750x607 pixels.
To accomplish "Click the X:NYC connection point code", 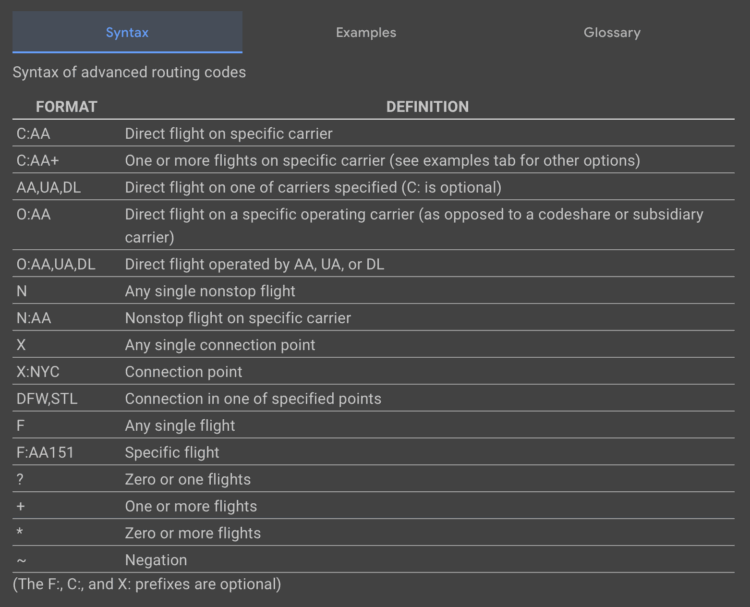I will pos(39,372).
